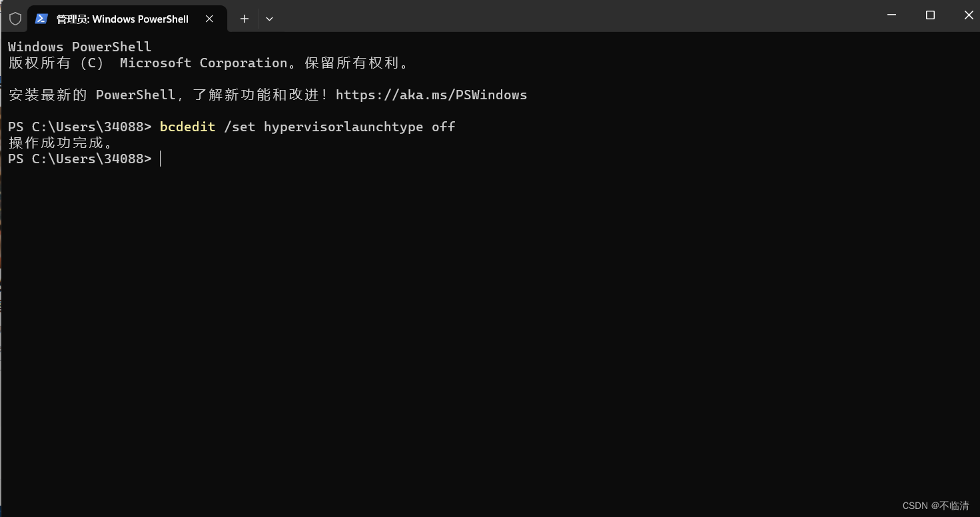This screenshot has height=517, width=980.
Task: Click the shield icon in the title bar corner
Action: [x=15, y=18]
